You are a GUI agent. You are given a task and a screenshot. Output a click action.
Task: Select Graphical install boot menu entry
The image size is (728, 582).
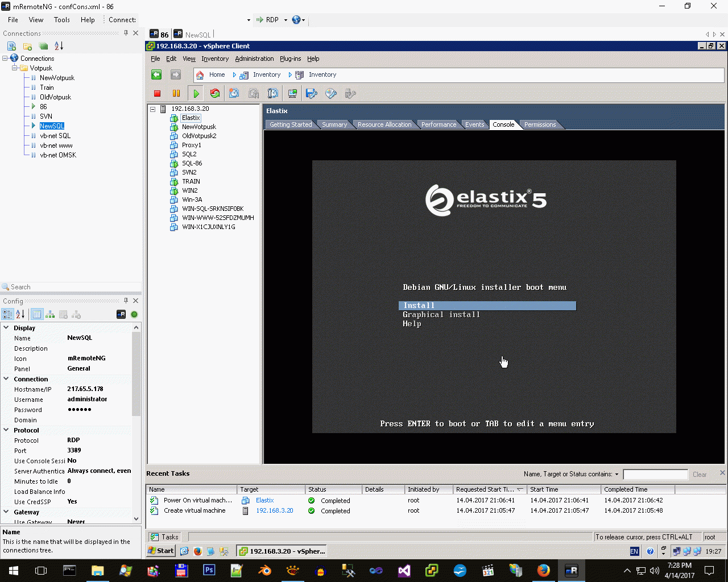point(441,315)
